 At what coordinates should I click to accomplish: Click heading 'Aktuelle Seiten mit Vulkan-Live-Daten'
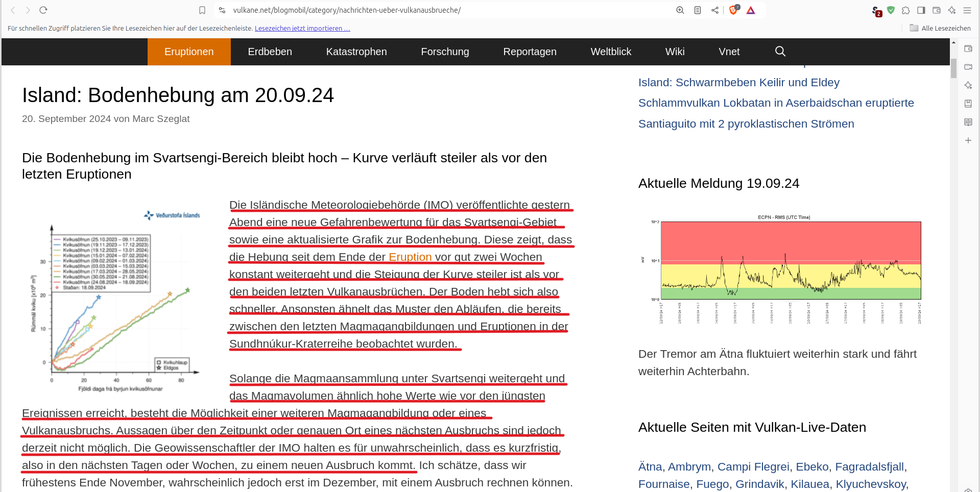[752, 428]
